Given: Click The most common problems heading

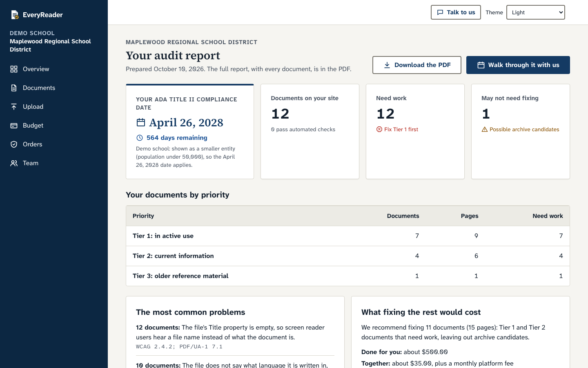Looking at the screenshot, I should 191,312.
